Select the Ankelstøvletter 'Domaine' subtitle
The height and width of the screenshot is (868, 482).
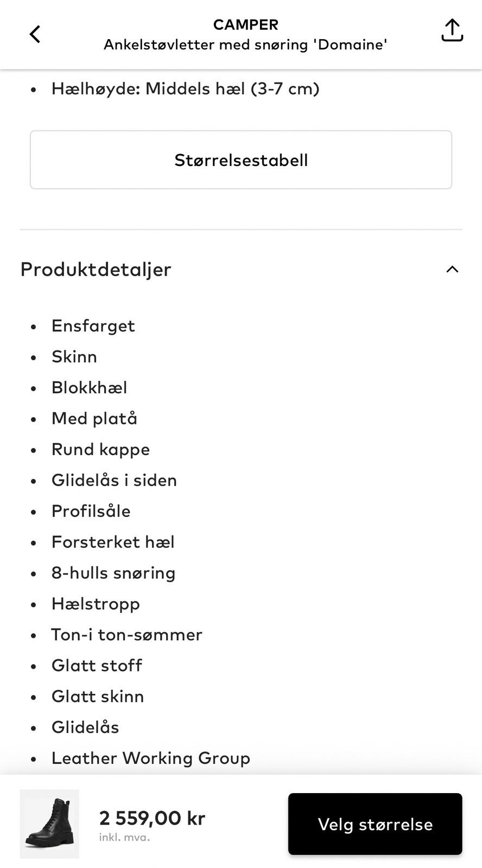pyautogui.click(x=245, y=44)
